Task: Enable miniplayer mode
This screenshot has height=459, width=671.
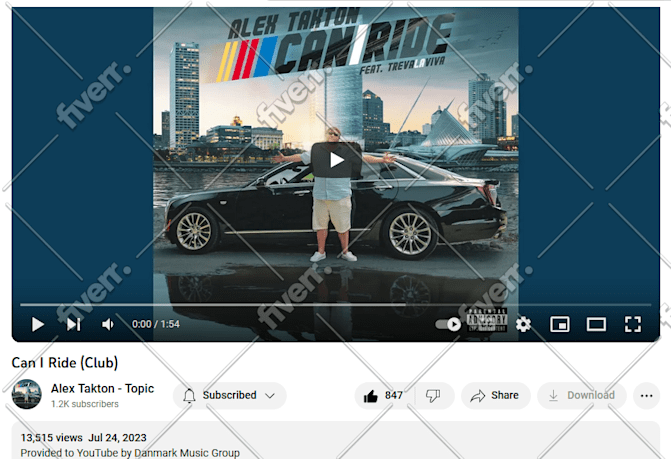Action: tap(560, 324)
